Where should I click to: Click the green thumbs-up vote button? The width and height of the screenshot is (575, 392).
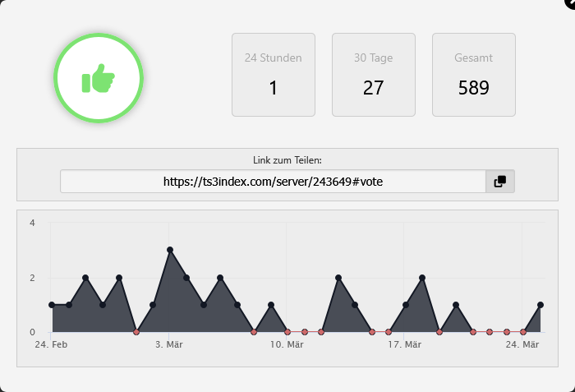coord(99,78)
